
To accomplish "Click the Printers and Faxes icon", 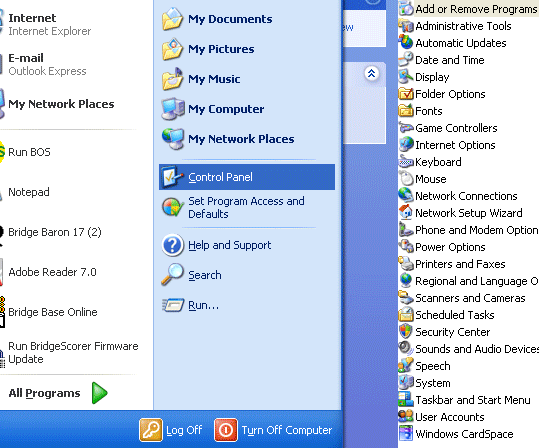I will tap(406, 263).
